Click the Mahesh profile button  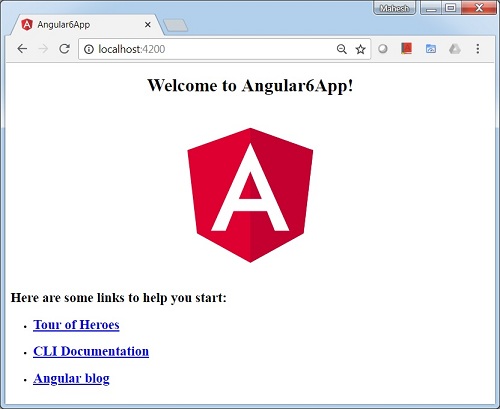click(x=394, y=8)
